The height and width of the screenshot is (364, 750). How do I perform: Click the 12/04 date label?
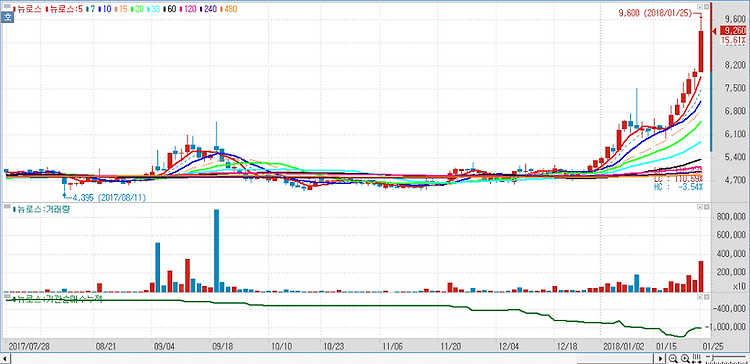click(508, 346)
